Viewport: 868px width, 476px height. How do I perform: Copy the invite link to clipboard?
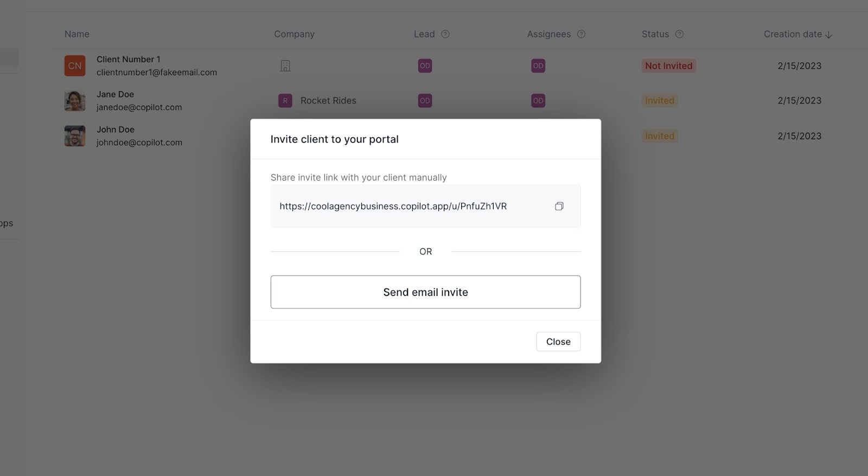559,206
